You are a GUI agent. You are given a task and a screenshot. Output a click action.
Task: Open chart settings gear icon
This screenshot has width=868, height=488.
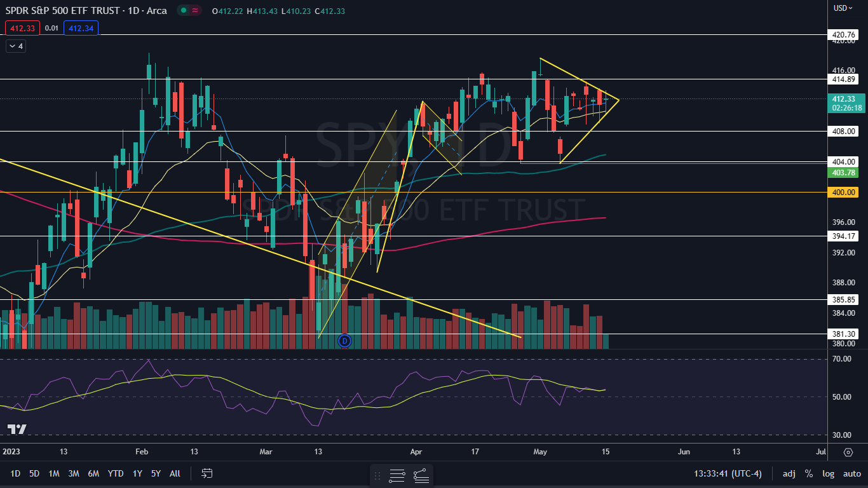click(848, 452)
